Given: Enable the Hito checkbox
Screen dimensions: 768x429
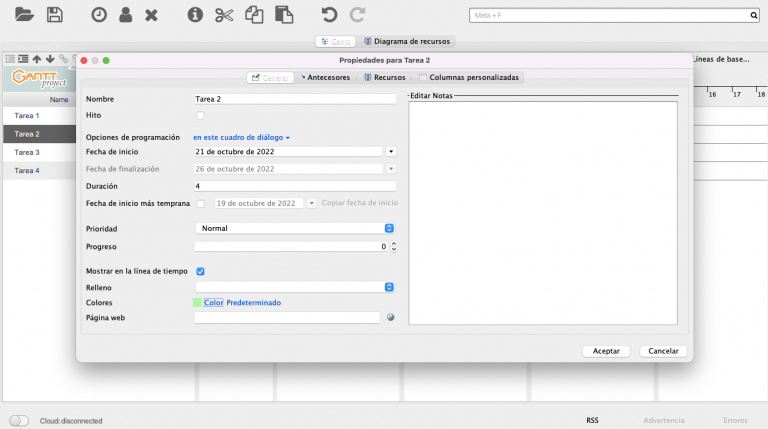Looking at the screenshot, I should pyautogui.click(x=200, y=116).
